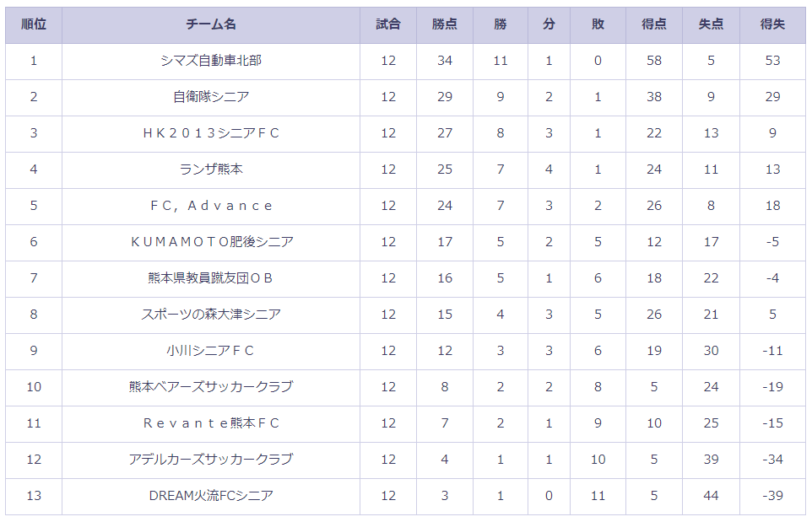Click the 順位 column header
This screenshot has width=812, height=522.
point(34,24)
